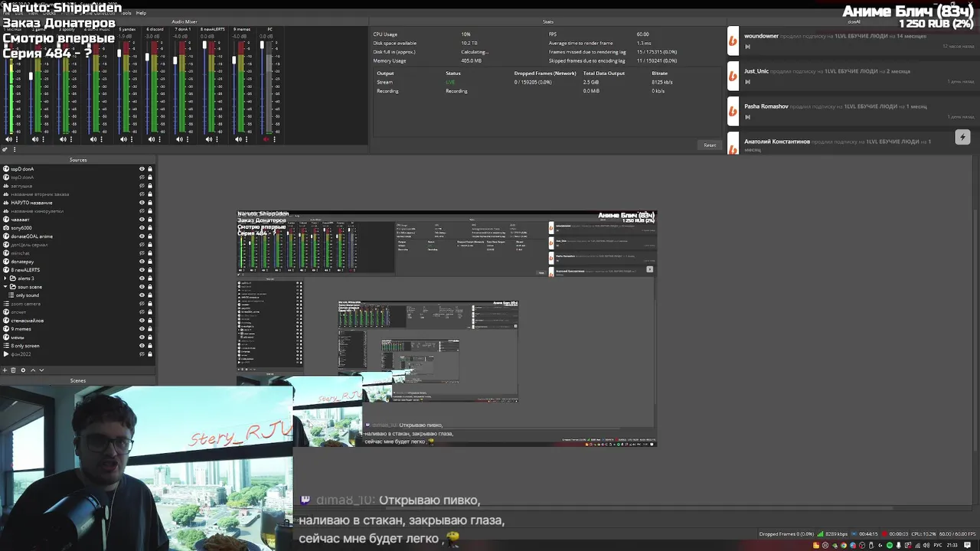
Task: Hide the мемы source
Action: click(x=142, y=337)
